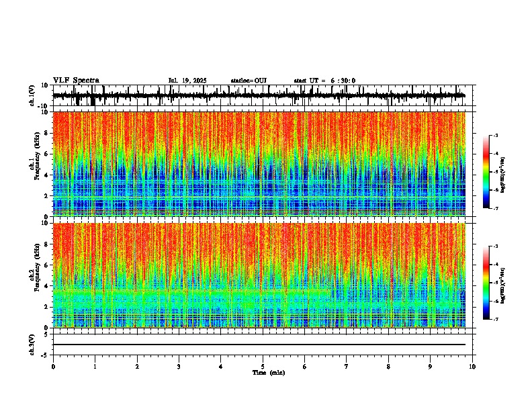This screenshot has width=532, height=411.
Task: Click the "ch.1(V)" vertical axis label
Action: pyautogui.click(x=32, y=95)
